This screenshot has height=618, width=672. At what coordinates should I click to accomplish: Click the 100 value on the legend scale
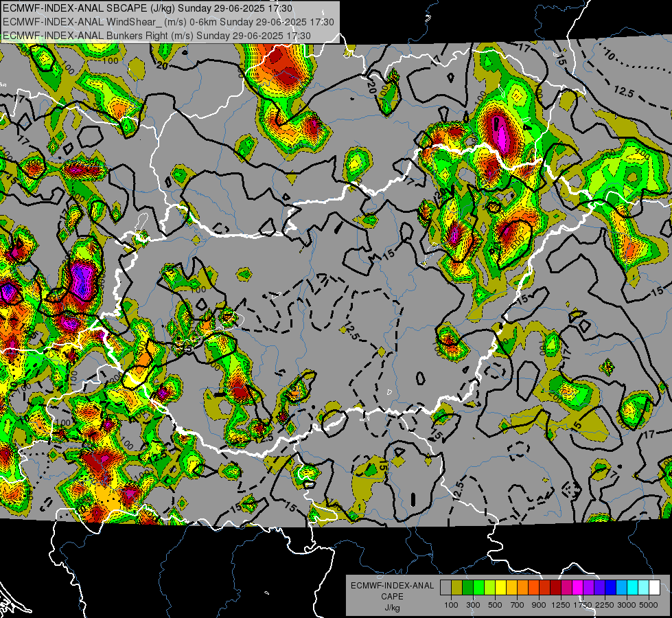tap(451, 605)
